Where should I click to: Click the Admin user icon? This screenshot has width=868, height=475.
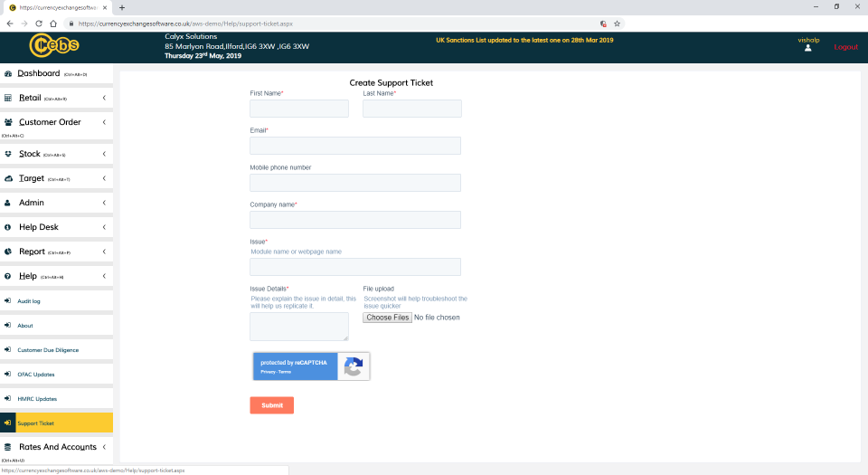8,203
